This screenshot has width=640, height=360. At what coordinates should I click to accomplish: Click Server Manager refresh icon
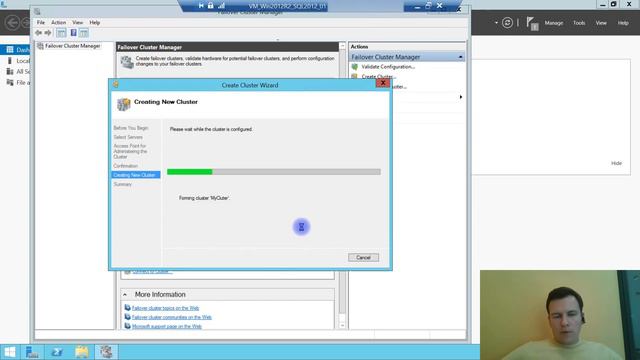507,23
